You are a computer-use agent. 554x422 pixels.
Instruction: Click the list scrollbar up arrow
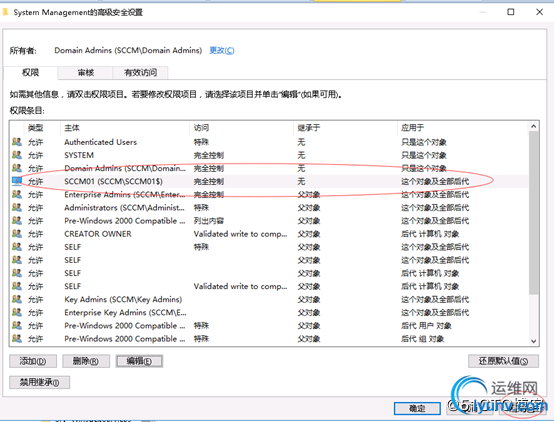point(534,126)
